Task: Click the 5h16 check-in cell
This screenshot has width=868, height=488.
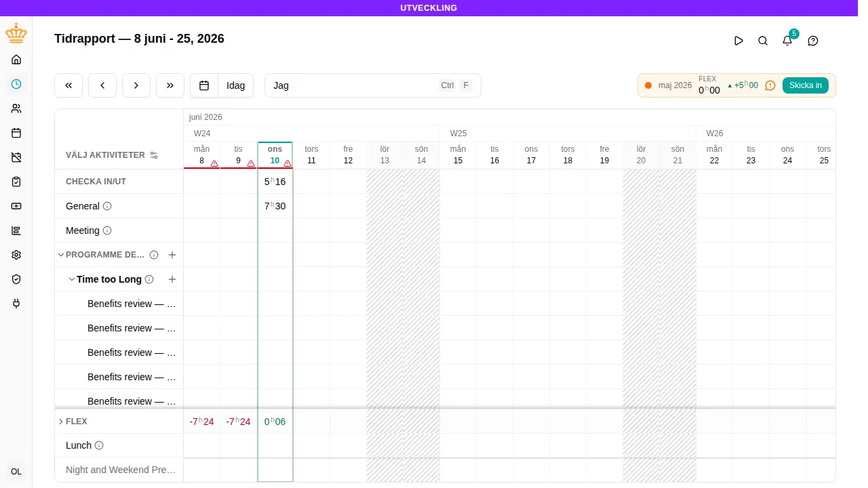Action: tap(275, 182)
